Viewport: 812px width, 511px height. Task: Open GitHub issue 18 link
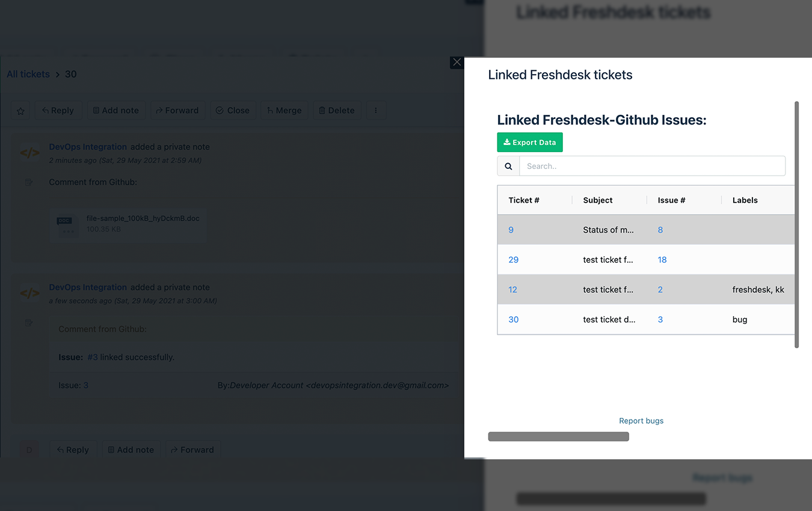662,260
